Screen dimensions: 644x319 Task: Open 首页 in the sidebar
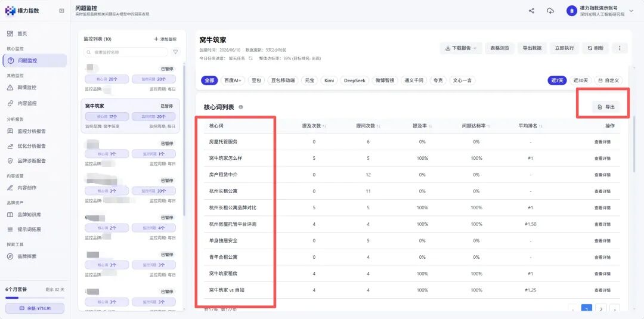coord(22,33)
